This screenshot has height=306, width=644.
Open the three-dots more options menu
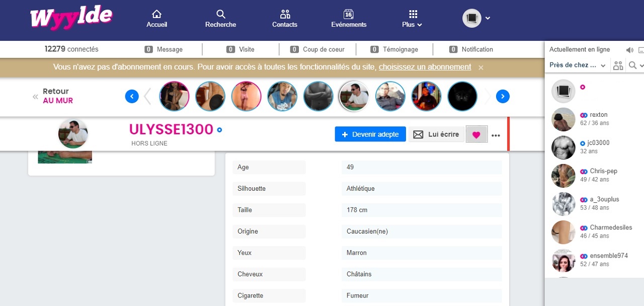[496, 135]
